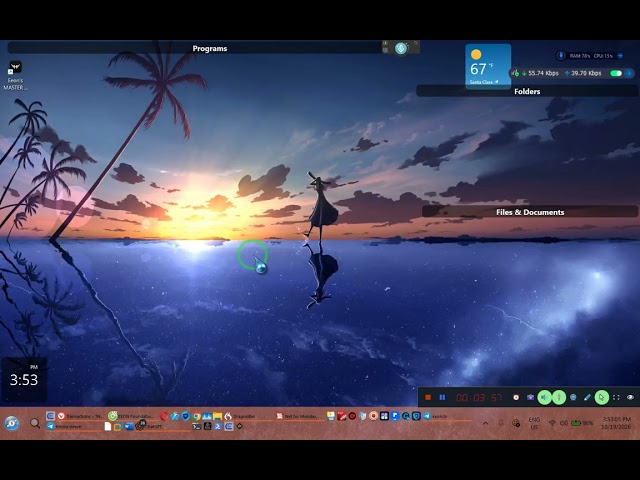Open Wi-Fi network tray icon

tap(552, 423)
